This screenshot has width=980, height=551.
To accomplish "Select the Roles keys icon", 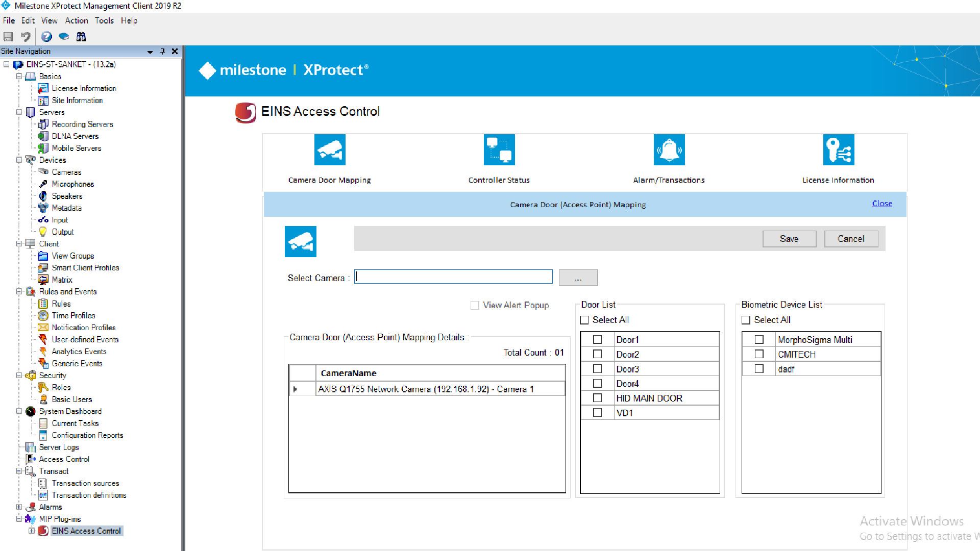I will pos(43,388).
